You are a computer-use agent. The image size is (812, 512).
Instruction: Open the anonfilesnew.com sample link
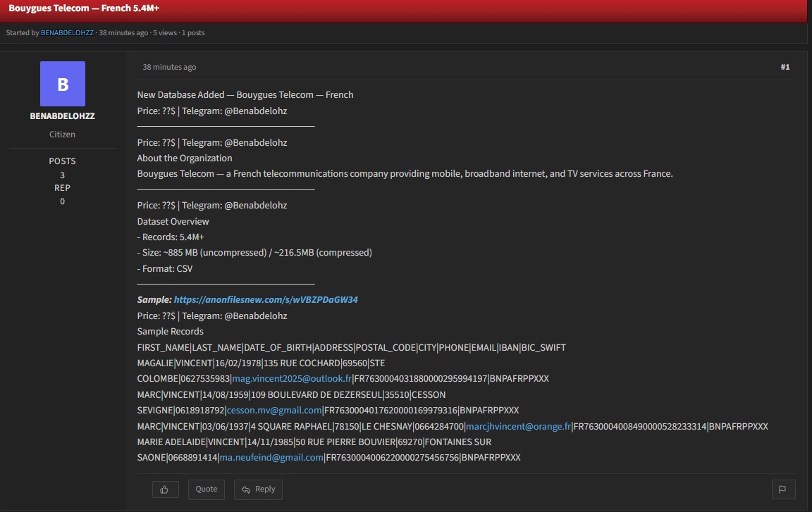pyautogui.click(x=266, y=299)
